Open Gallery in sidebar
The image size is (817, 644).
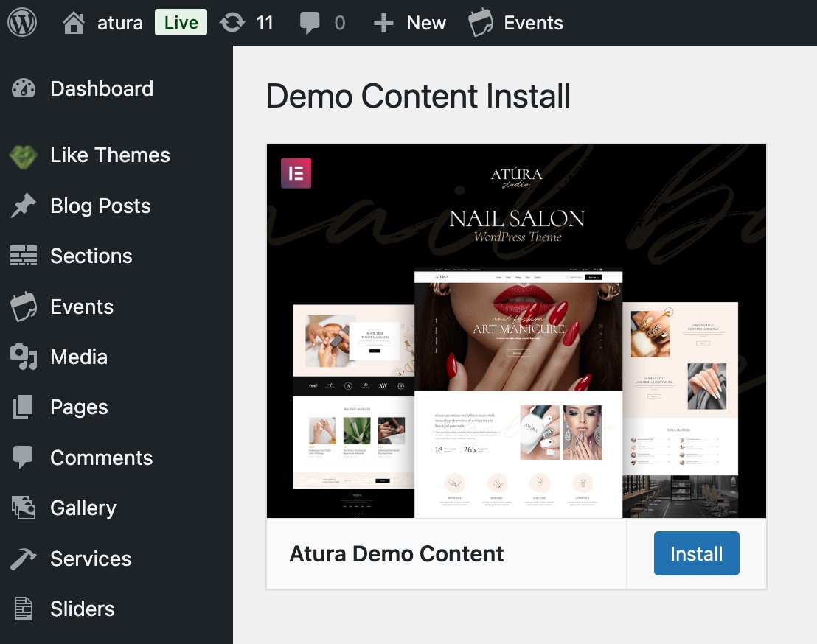[83, 508]
